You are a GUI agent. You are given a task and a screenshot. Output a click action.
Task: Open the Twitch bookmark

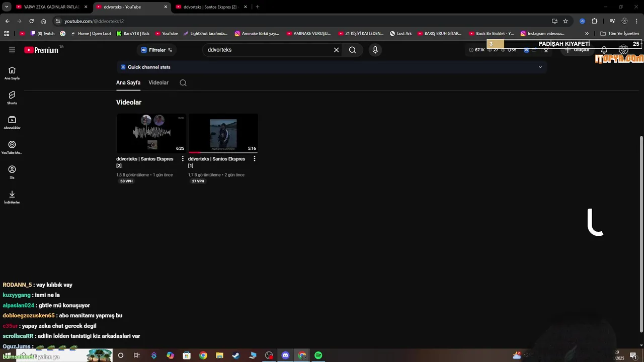click(42, 34)
